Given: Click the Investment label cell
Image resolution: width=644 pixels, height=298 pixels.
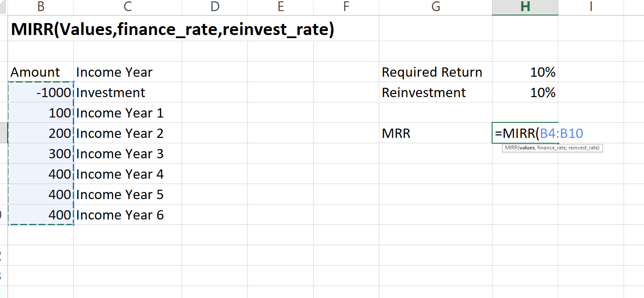Looking at the screenshot, I should click(x=111, y=92).
